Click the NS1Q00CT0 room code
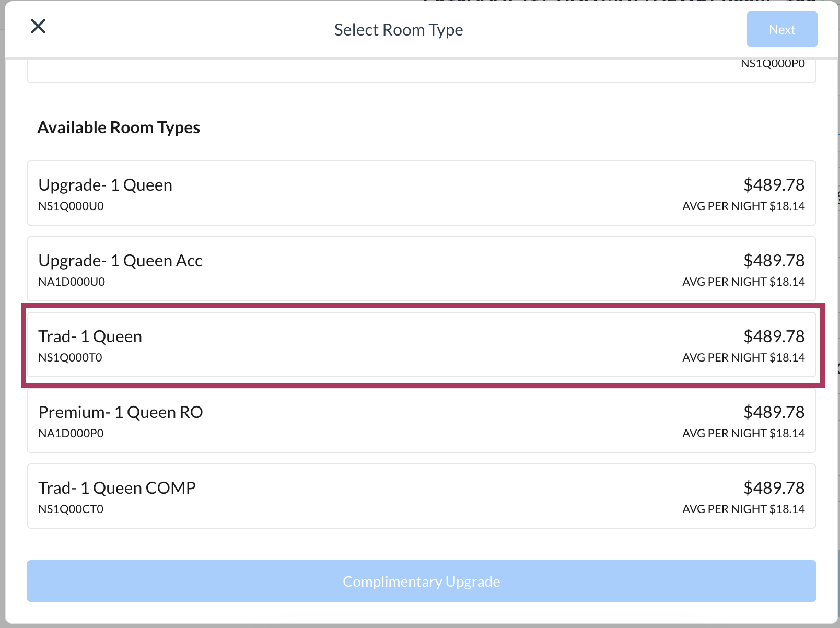 coord(71,509)
